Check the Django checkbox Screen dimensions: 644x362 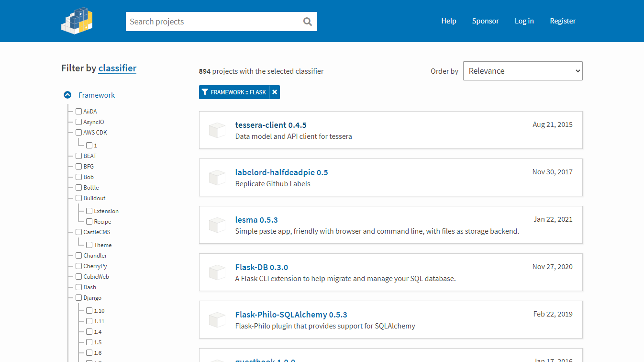(x=78, y=297)
